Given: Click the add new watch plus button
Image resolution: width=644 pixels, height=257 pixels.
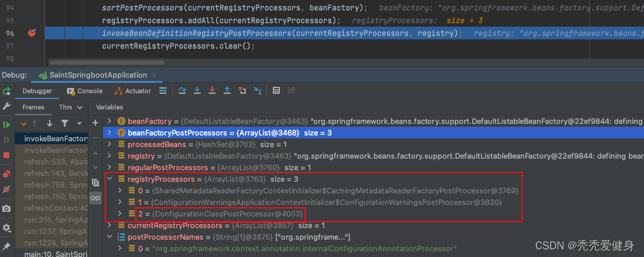Looking at the screenshot, I should 95,123.
